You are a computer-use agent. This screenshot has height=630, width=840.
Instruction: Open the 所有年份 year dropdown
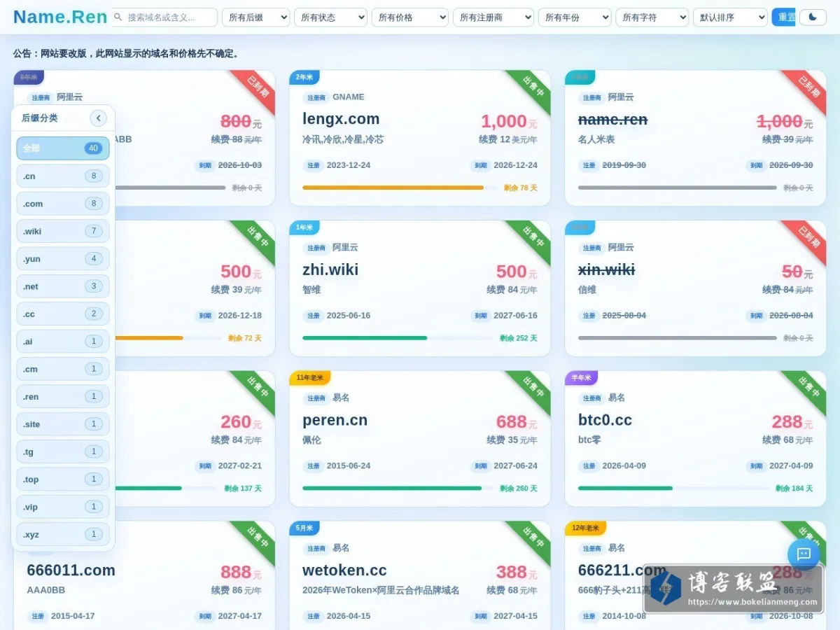coord(575,17)
